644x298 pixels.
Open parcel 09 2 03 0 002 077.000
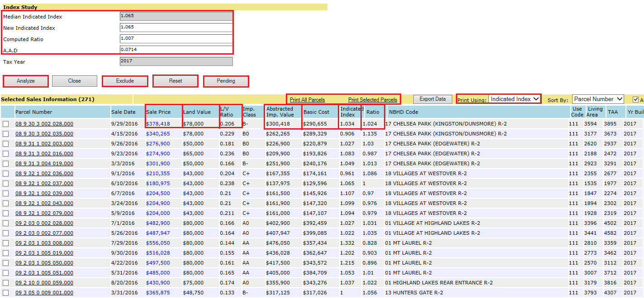tap(44, 233)
